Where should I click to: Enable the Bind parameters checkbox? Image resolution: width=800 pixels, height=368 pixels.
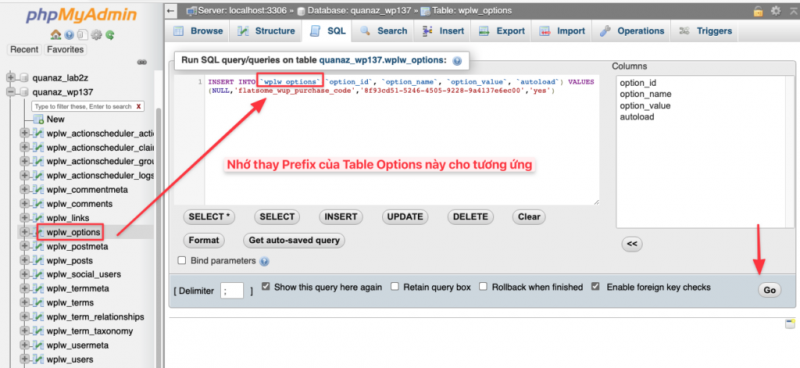pos(182,261)
